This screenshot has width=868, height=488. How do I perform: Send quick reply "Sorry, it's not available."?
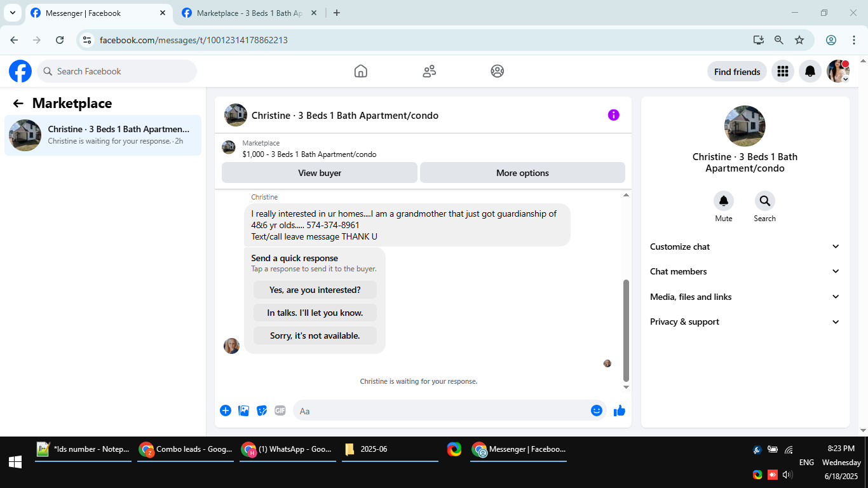pos(315,335)
